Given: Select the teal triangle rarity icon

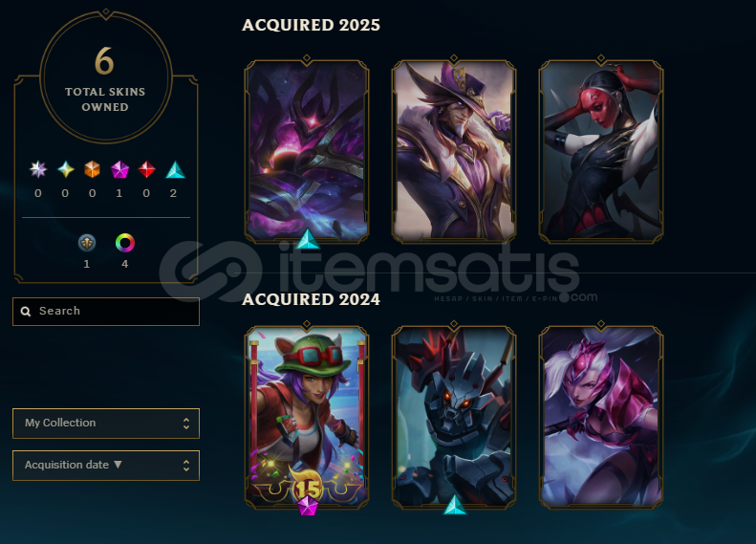Looking at the screenshot, I should point(175,169).
